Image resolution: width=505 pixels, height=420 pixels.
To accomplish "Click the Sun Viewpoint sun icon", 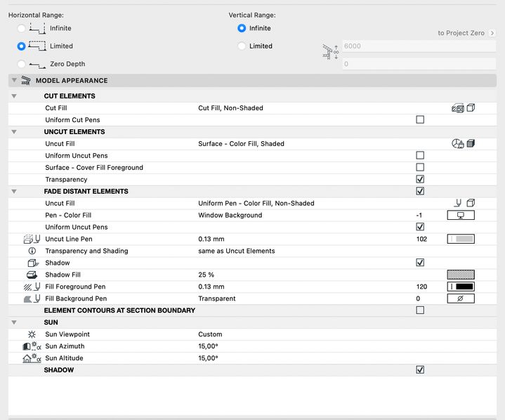I will click(32, 334).
